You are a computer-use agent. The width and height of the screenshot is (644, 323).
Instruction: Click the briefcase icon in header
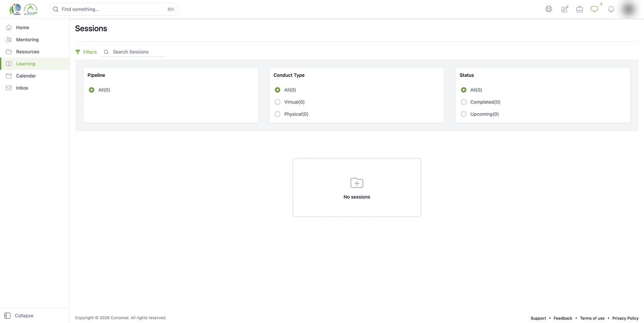[x=580, y=9]
